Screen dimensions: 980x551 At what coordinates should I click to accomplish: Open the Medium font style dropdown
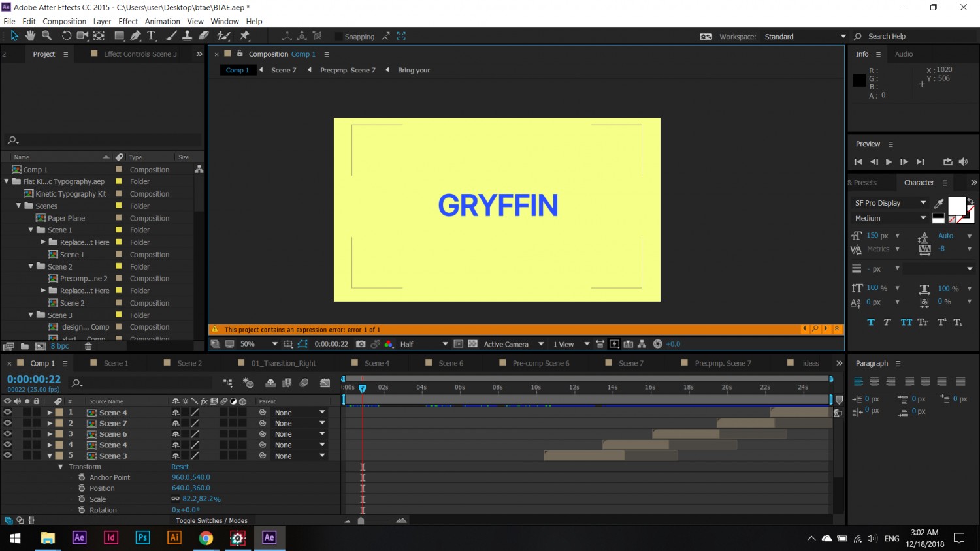[890, 218]
